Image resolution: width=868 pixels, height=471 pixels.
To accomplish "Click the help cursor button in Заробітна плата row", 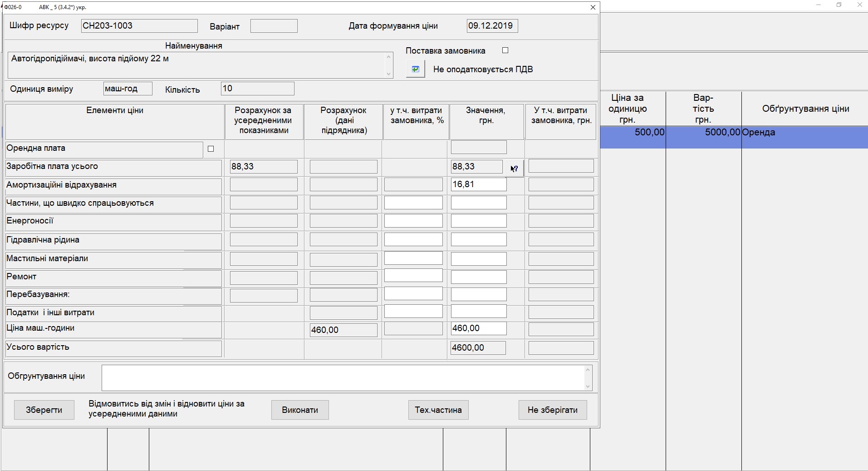I will pos(515,169).
